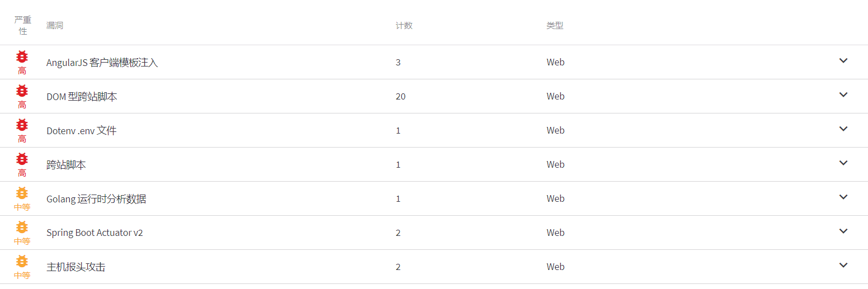Select the 计数 column header

404,26
